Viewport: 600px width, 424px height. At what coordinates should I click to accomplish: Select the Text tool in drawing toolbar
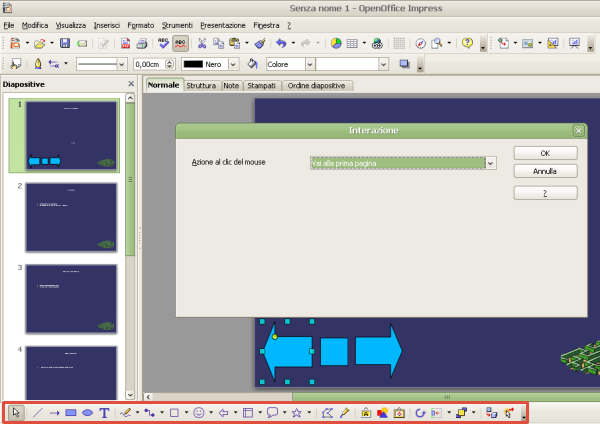pyautogui.click(x=104, y=412)
